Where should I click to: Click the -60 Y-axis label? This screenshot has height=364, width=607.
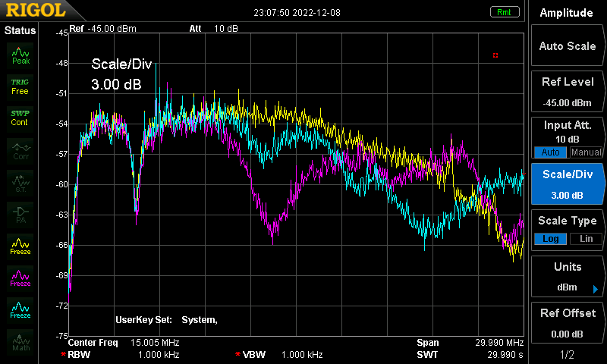[x=62, y=184]
